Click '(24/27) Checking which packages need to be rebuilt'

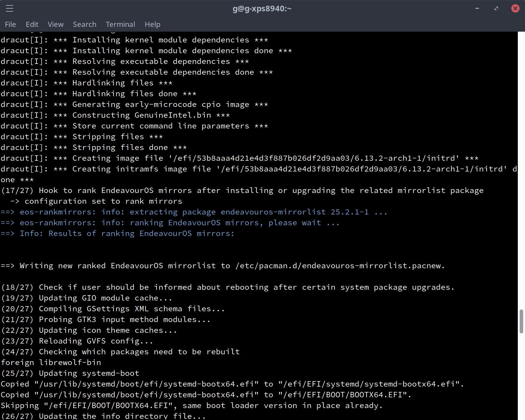click(x=120, y=352)
